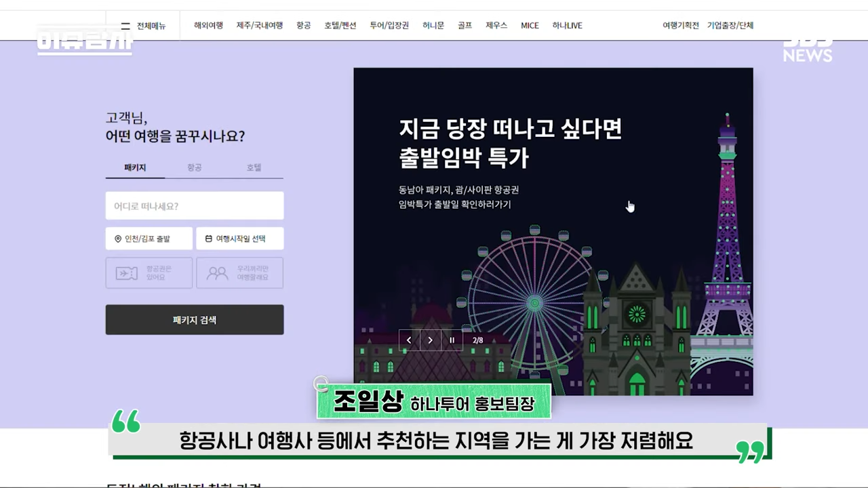Open the MICE menu
This screenshot has height=488, width=868.
[530, 26]
